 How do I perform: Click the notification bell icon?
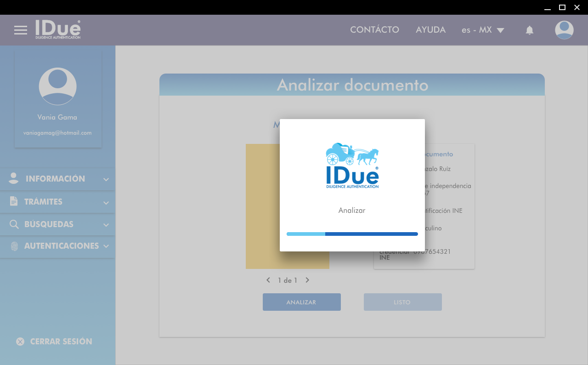(x=530, y=30)
